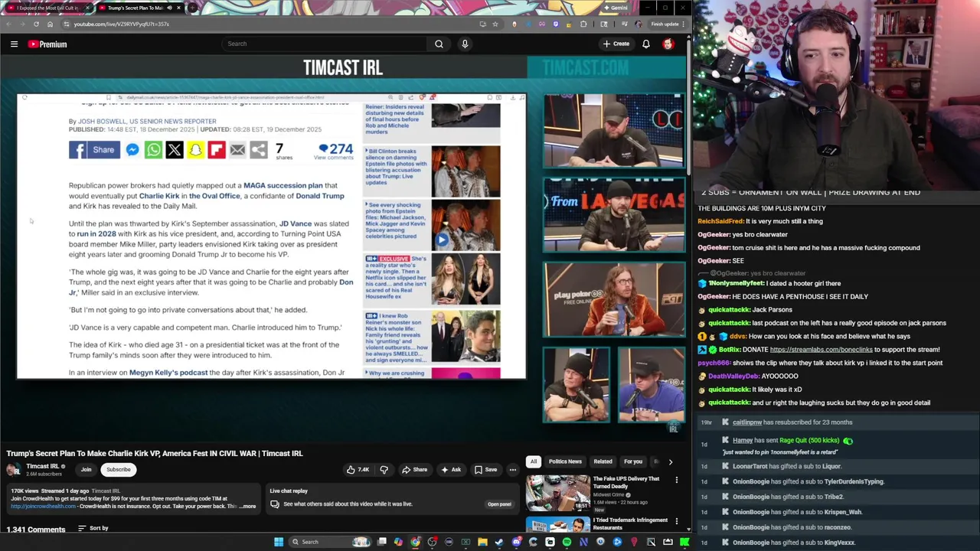Go back in Chrome browser
This screenshot has width=980, height=551.
[x=8, y=24]
